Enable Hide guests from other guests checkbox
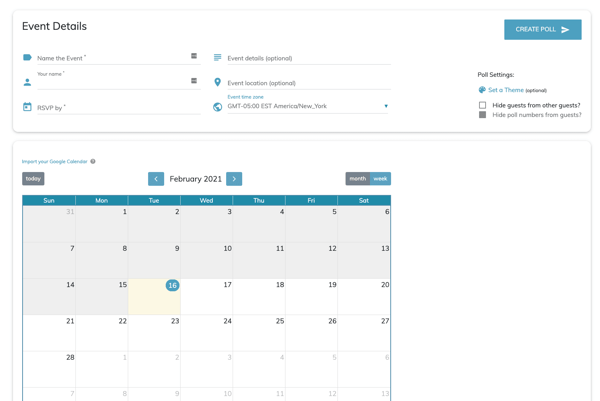The image size is (600, 401). coord(483,105)
